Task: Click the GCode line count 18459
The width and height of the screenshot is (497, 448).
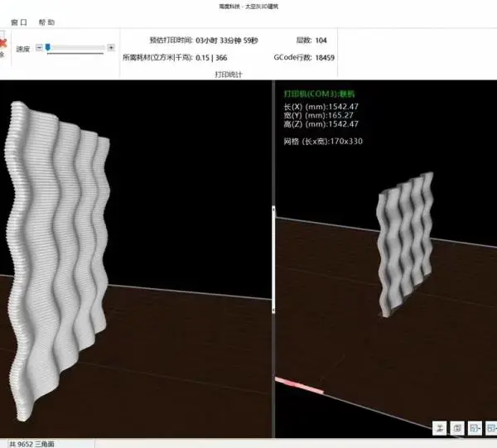Action: pos(325,58)
